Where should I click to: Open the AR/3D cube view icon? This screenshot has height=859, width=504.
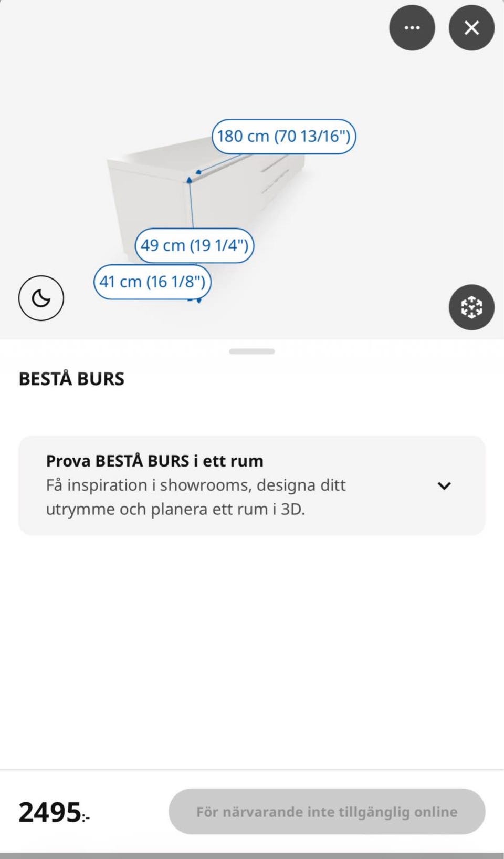point(471,307)
